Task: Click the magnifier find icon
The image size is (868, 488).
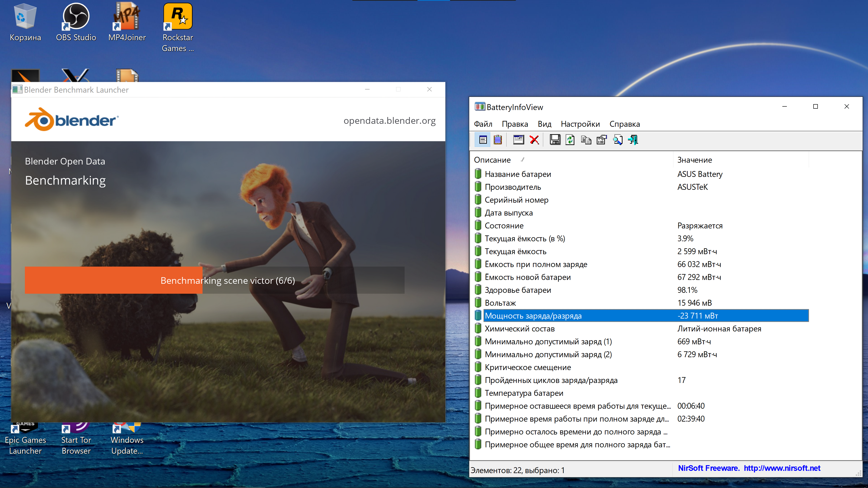Action: [x=618, y=140]
